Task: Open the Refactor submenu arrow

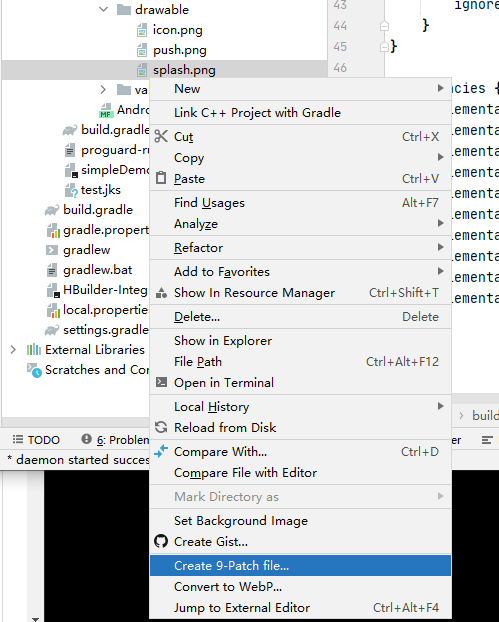Action: [440, 247]
